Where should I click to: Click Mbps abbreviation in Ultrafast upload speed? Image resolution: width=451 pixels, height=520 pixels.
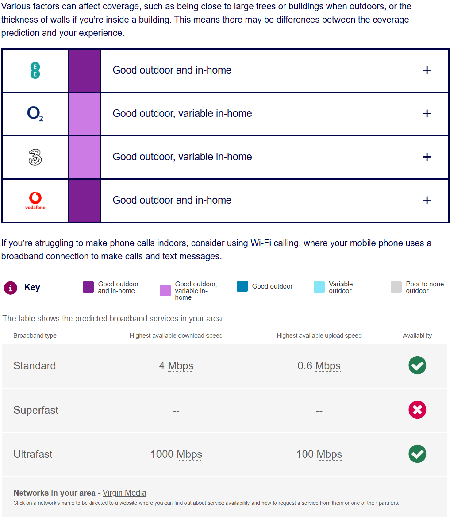point(329,455)
